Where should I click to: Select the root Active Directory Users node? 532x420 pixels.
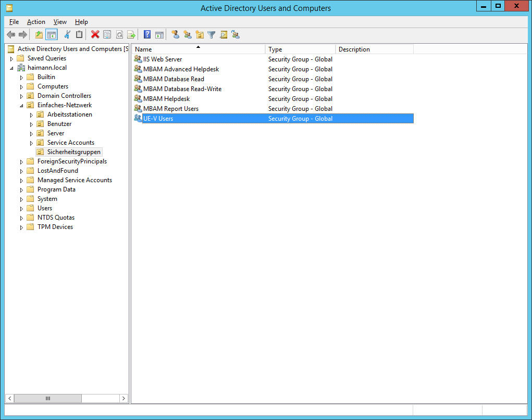click(x=72, y=49)
